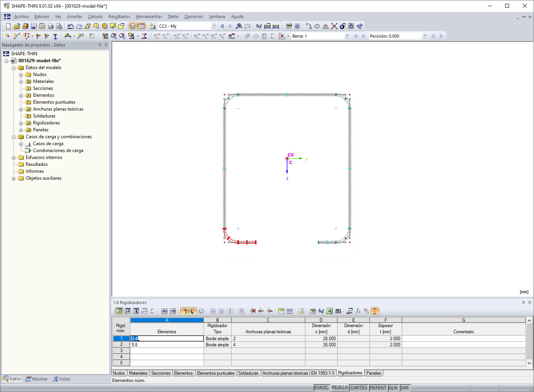Click the Print icon in the toolbar
Image resolution: width=534 pixels, height=392 pixels.
pyautogui.click(x=51, y=26)
